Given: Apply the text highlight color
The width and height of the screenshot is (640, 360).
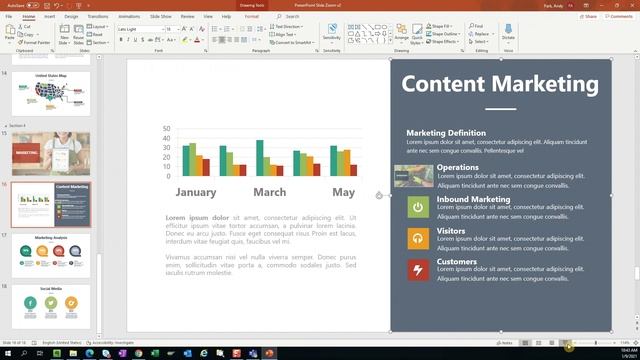Looking at the screenshot, I should click(x=185, y=40).
